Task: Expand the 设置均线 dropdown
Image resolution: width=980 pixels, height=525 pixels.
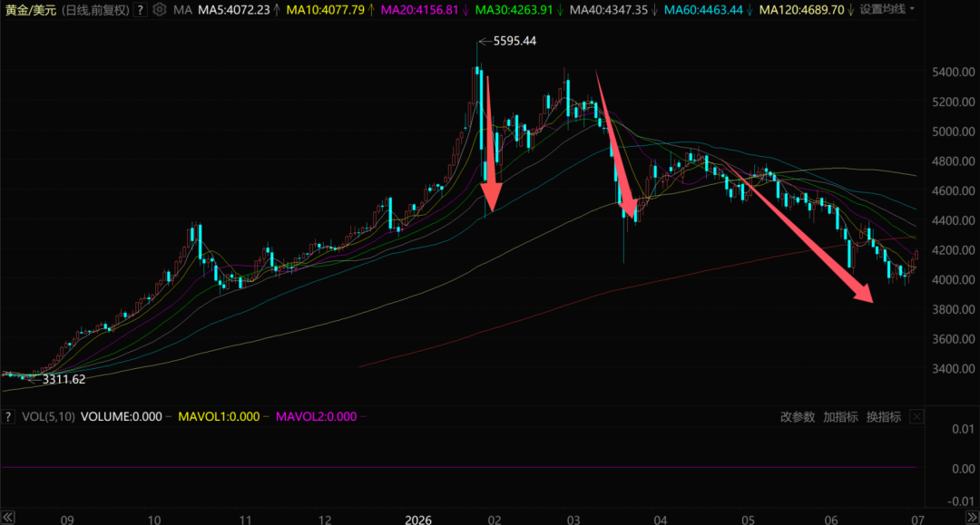Action: click(x=887, y=9)
